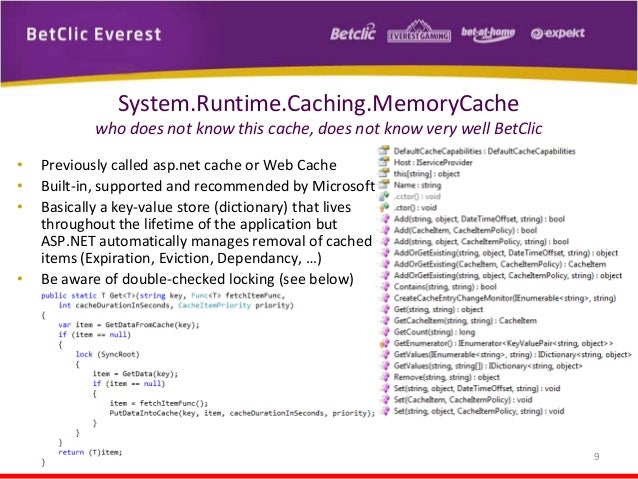This screenshot has height=479, width=638.
Task: Click the code line 'lock (SyncRoot)'
Action: click(x=107, y=354)
